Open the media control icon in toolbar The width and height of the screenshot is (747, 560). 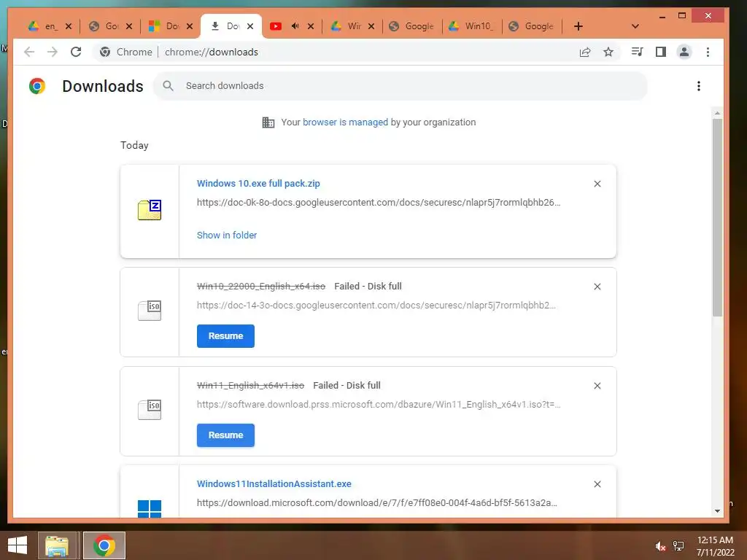pos(637,52)
